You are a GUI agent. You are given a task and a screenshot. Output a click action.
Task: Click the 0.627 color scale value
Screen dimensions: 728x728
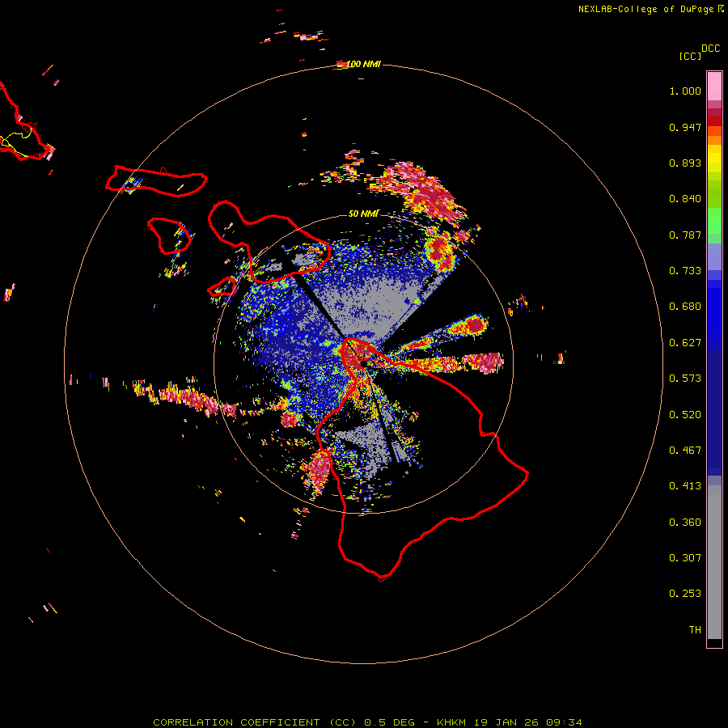point(685,343)
